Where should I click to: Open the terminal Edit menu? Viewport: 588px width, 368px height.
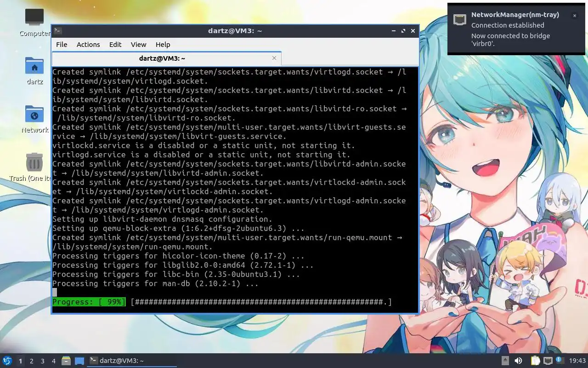(115, 44)
